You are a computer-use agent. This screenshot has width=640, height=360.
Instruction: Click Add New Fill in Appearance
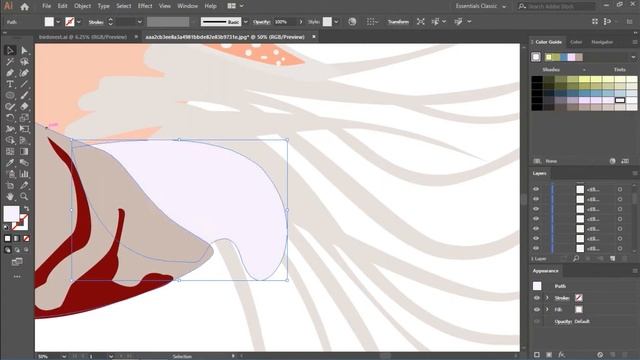pos(549,355)
